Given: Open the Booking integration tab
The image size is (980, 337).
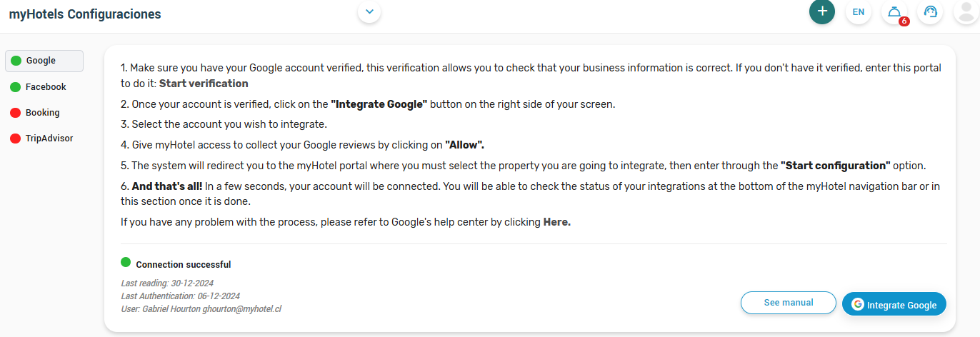Looking at the screenshot, I should 44,113.
